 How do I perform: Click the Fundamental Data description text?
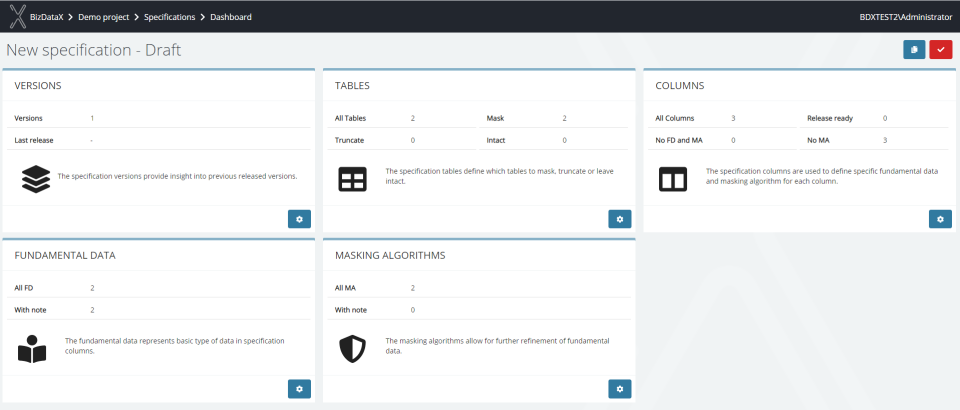point(174,346)
